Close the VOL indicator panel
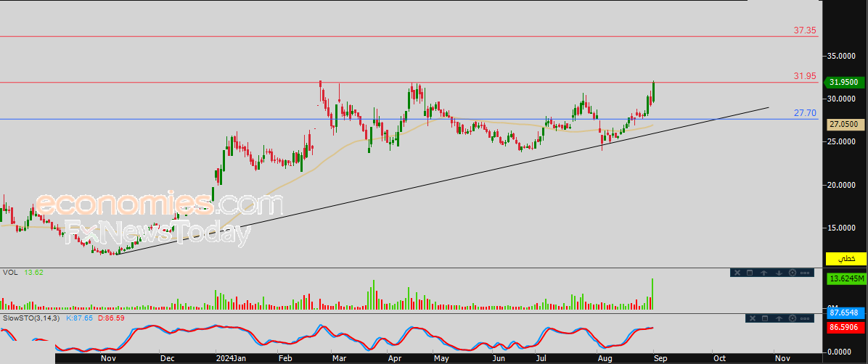Viewport: 868px width, 364px height. [737, 273]
